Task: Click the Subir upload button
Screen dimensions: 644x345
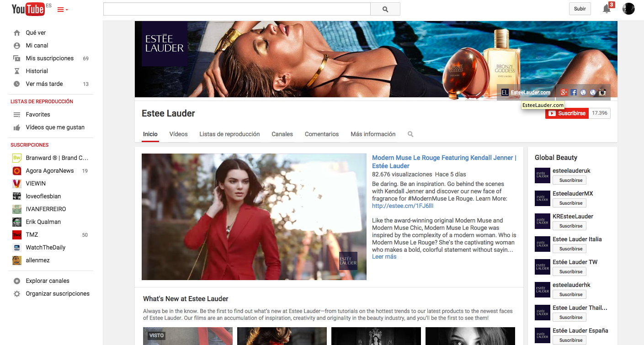Action: click(x=580, y=9)
